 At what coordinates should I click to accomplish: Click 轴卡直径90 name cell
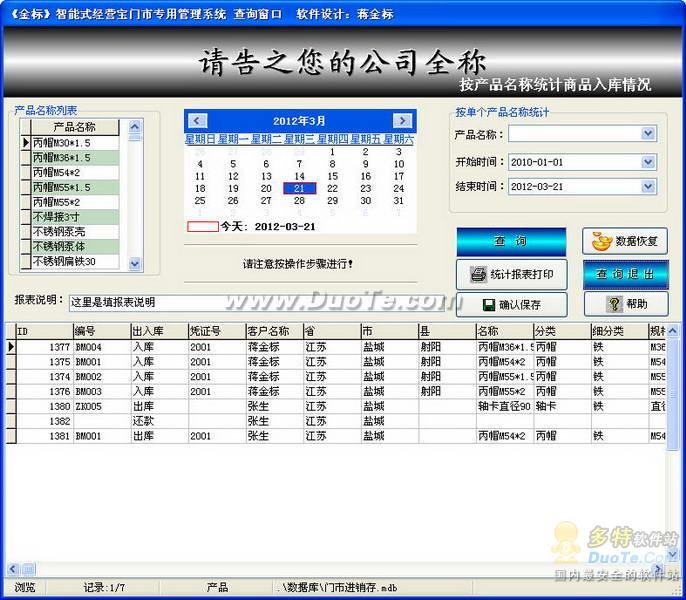click(x=505, y=407)
